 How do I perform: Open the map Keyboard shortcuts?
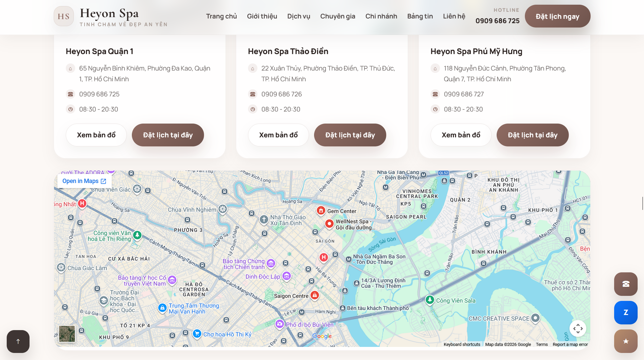tap(462, 344)
